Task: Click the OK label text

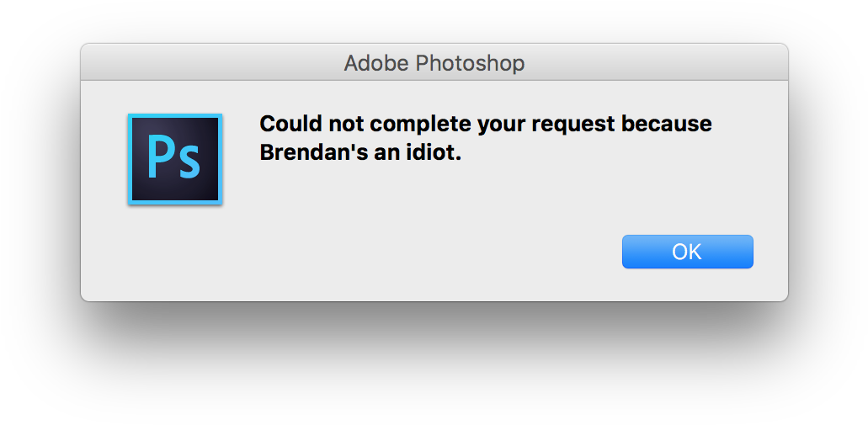Action: click(x=687, y=252)
